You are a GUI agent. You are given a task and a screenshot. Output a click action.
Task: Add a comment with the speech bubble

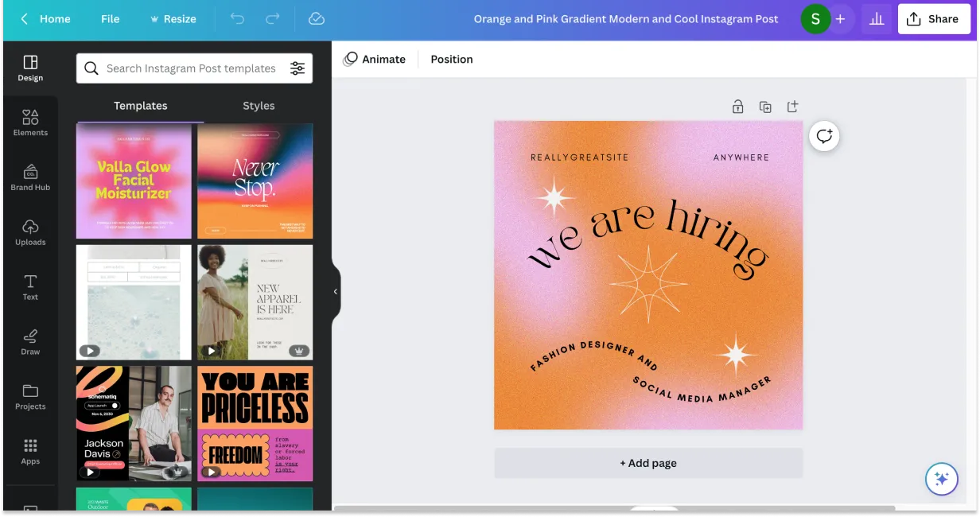[824, 136]
